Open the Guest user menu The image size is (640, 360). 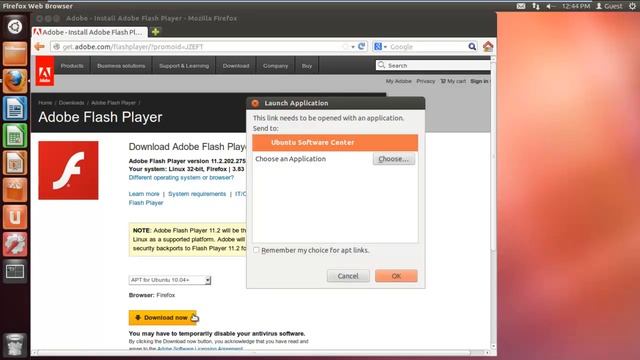point(609,6)
